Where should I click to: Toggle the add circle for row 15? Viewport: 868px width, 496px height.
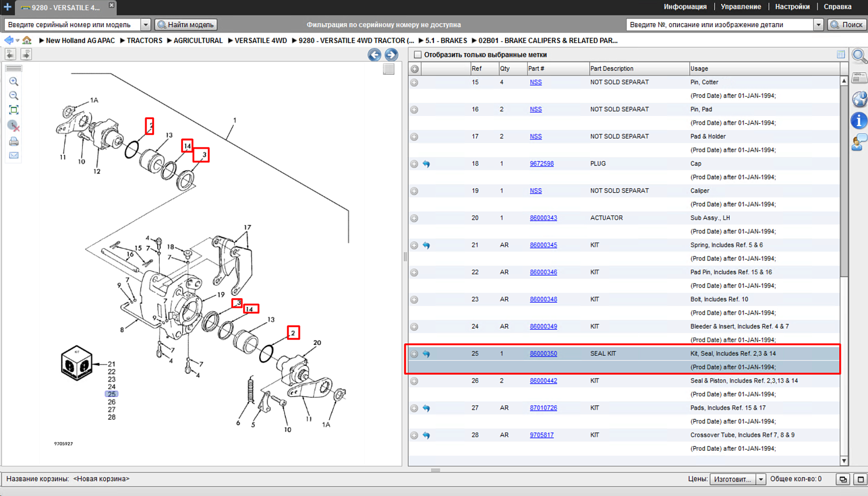click(414, 83)
